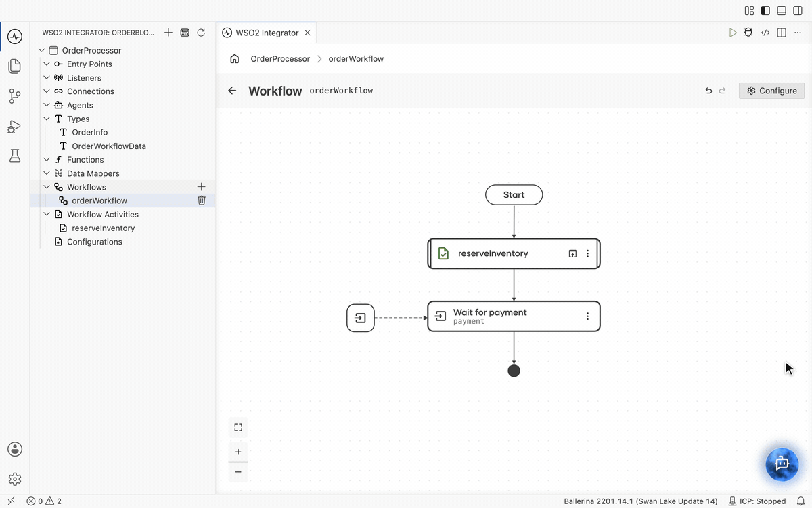Open the Wait for payment node options menu

tap(587, 316)
